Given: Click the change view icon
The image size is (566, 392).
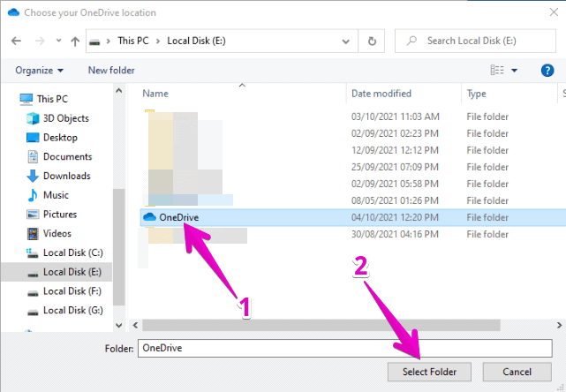Looking at the screenshot, I should [x=497, y=70].
